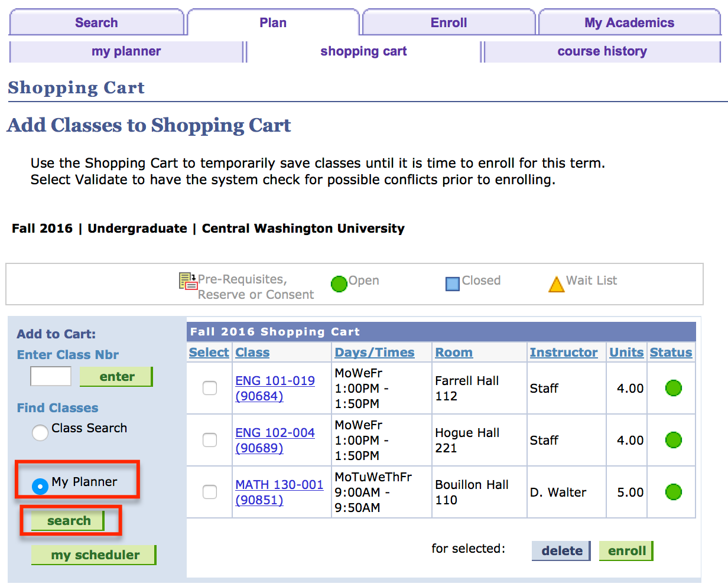Go to the course history subtab
The height and width of the screenshot is (587, 728).
602,51
